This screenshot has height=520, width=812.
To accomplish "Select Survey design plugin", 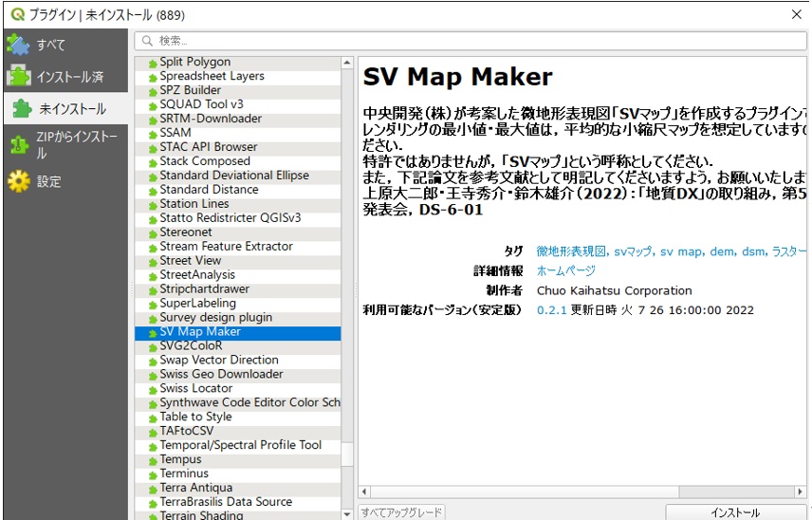I will pos(238,317).
